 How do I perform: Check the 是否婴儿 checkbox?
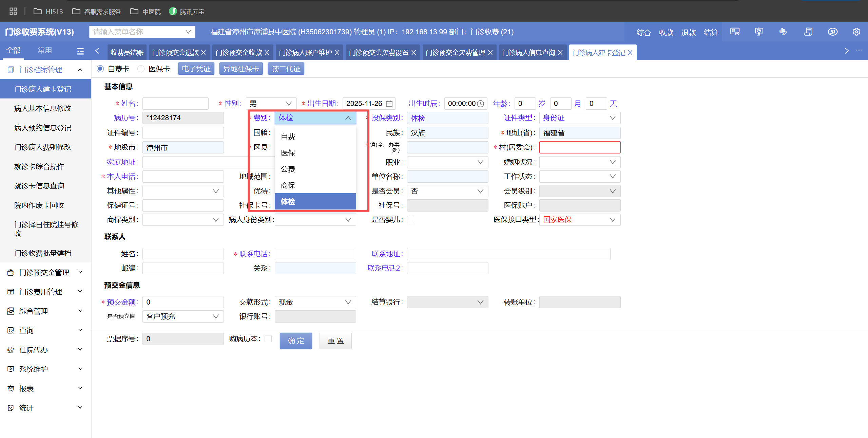click(410, 220)
